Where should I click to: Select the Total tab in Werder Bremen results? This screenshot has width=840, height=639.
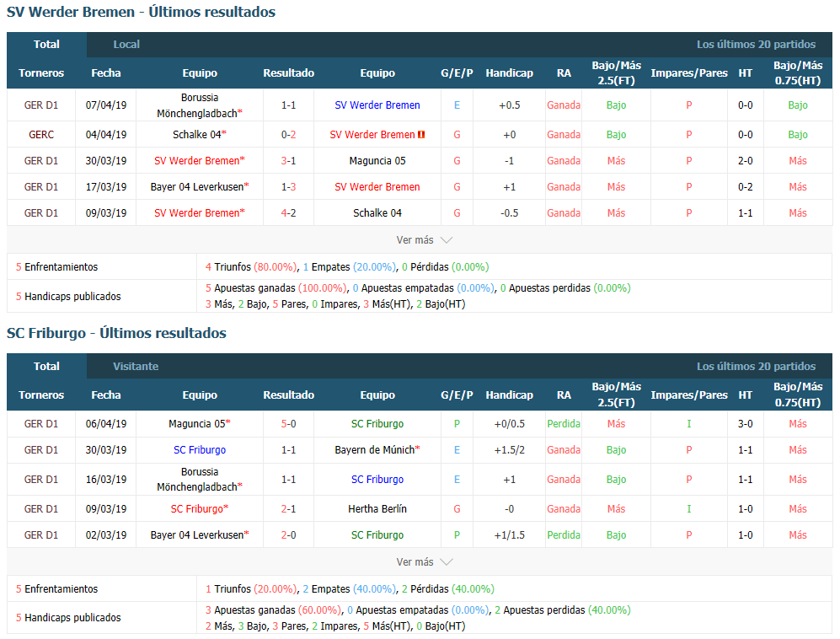click(46, 45)
